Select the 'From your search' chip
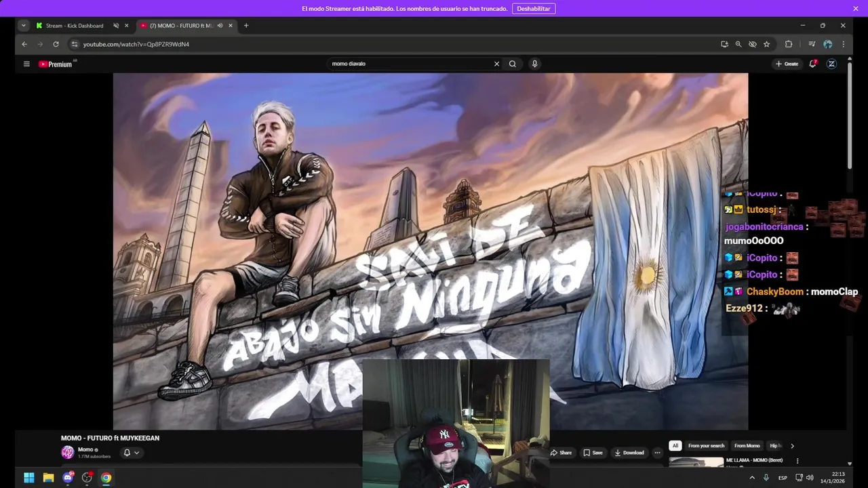Screen dimensions: 868x488 point(706,446)
